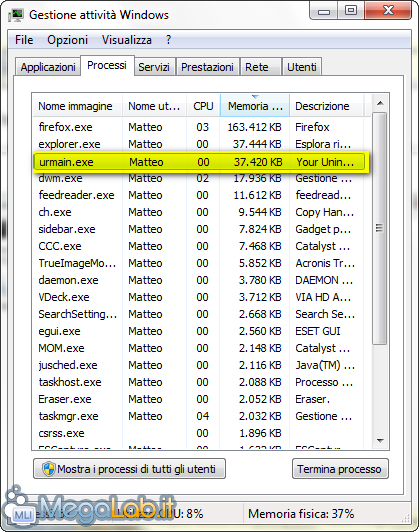Select the taskhost.exe process
This screenshot has width=419, height=532.
[x=198, y=382]
